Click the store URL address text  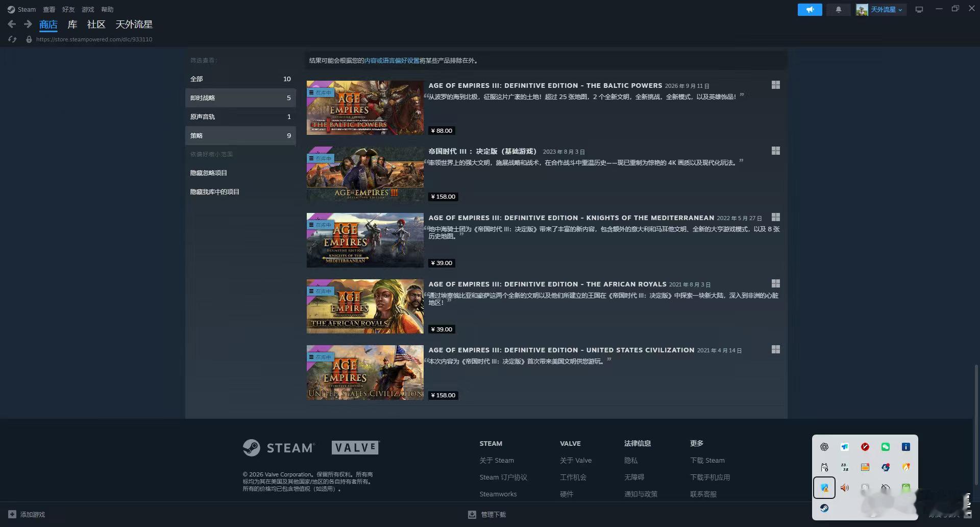tap(94, 39)
